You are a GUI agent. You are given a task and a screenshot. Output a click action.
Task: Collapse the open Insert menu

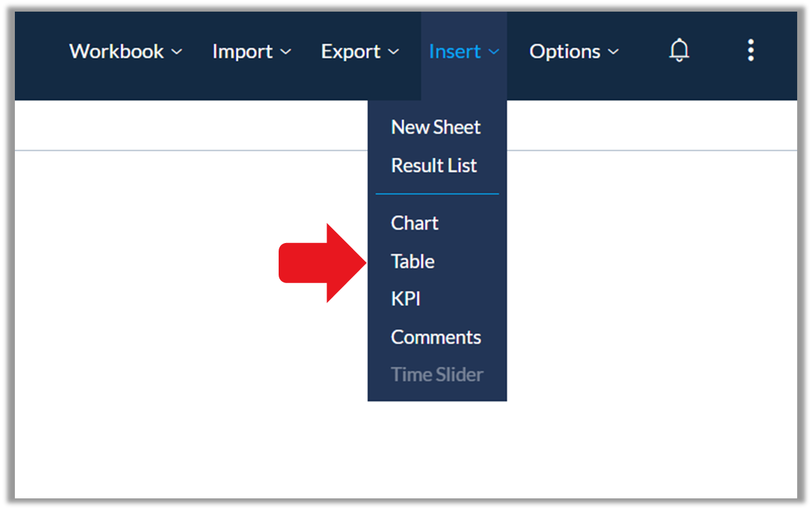coord(464,51)
